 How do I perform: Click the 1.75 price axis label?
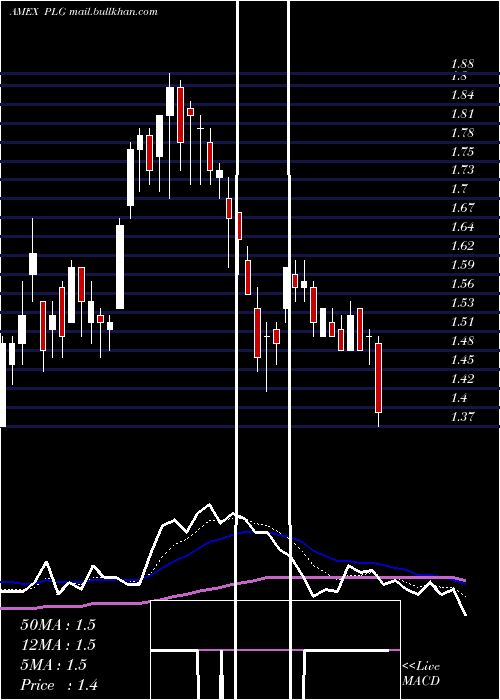[x=462, y=152]
